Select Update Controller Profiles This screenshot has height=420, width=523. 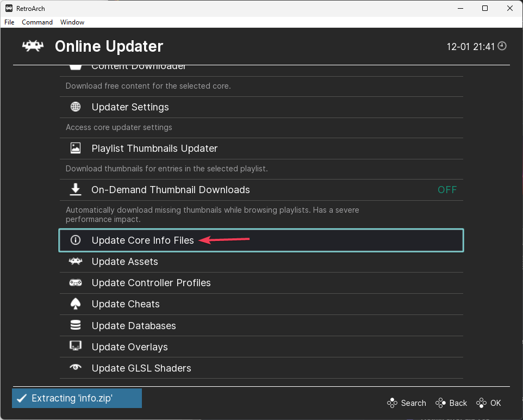[261, 283]
